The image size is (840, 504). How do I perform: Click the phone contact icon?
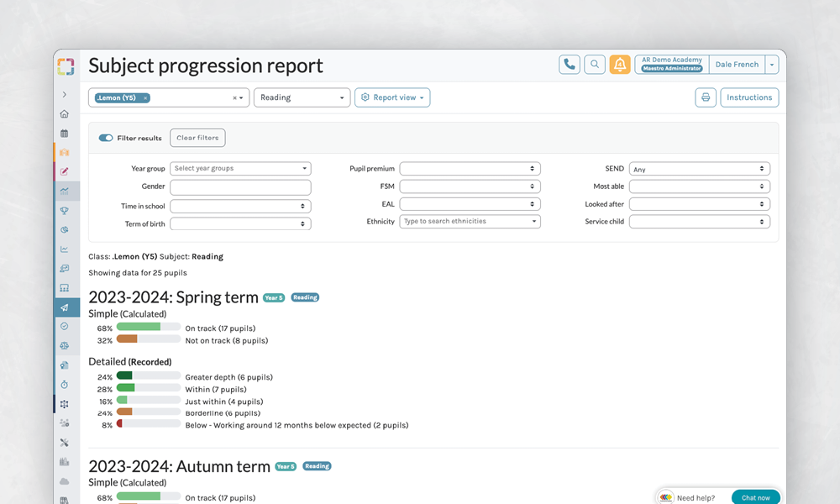coord(570,65)
